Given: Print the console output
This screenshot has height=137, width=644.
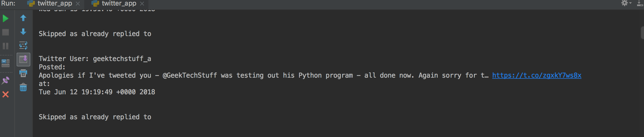Looking at the screenshot, I should [23, 73].
